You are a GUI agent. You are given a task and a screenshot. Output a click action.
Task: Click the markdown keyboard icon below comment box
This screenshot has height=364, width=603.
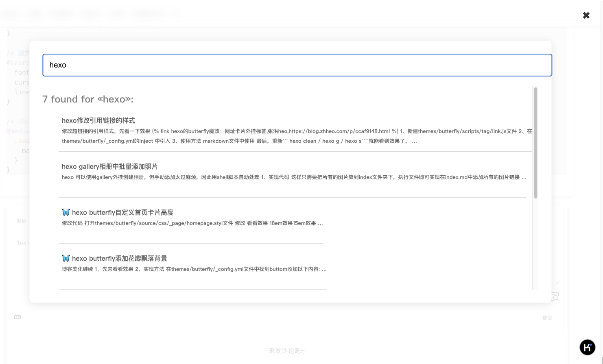tap(17, 317)
